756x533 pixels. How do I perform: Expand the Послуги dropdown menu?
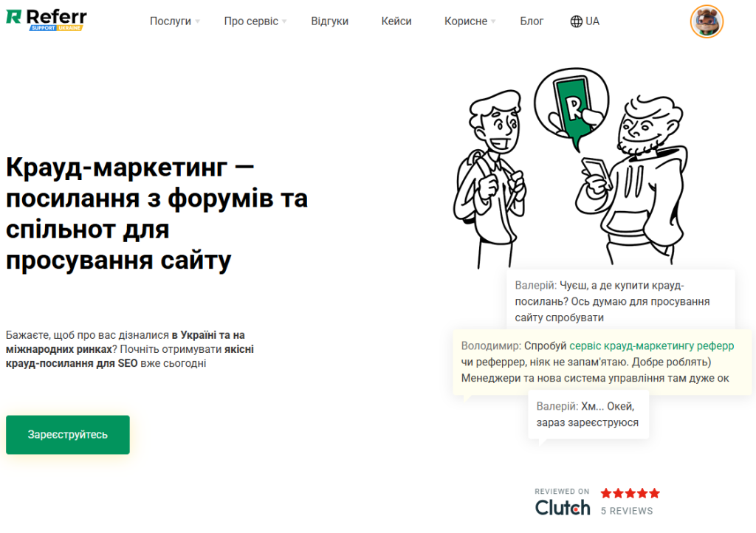[174, 21]
